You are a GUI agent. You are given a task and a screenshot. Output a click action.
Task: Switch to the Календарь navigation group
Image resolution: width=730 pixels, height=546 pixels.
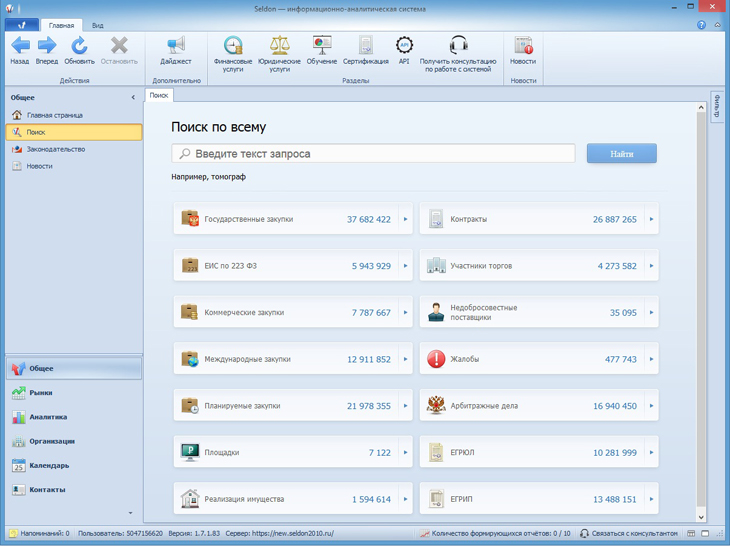point(74,465)
